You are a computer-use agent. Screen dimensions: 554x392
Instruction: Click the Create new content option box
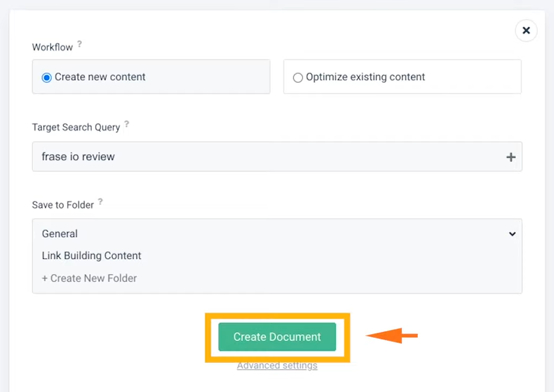[x=151, y=77]
